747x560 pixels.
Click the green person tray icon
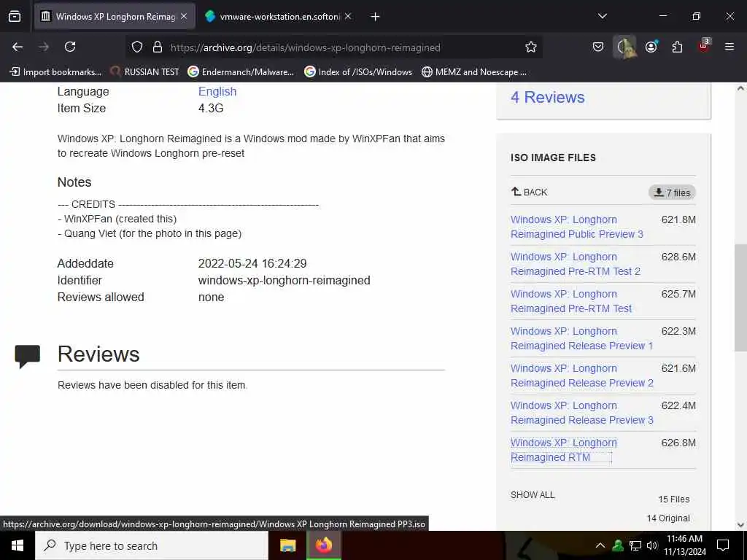pyautogui.click(x=618, y=545)
